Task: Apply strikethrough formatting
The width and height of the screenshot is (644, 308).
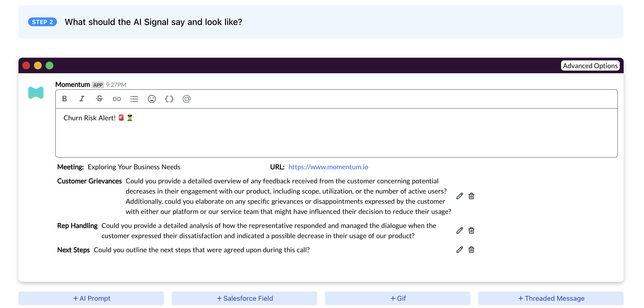Action: [x=99, y=99]
